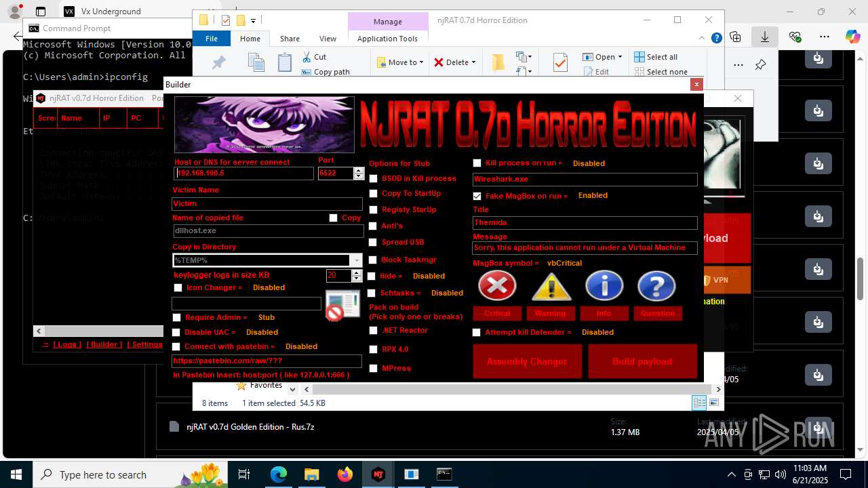Image resolution: width=868 pixels, height=488 pixels.
Task: Switch to the Share ribbon tab
Action: click(290, 39)
